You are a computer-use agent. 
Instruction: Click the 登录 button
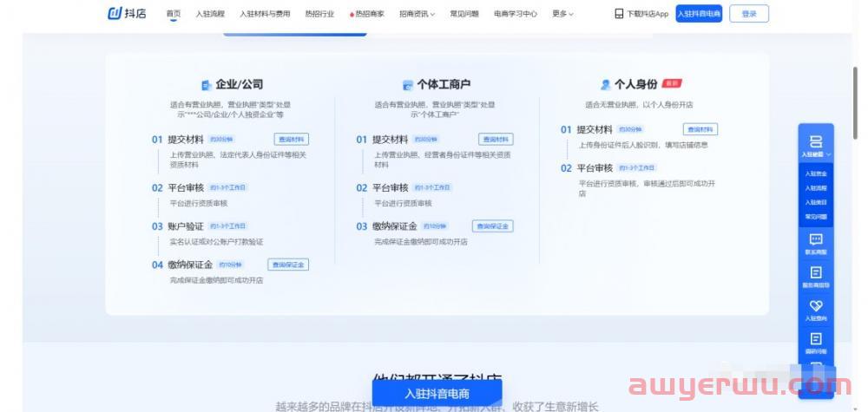(749, 14)
